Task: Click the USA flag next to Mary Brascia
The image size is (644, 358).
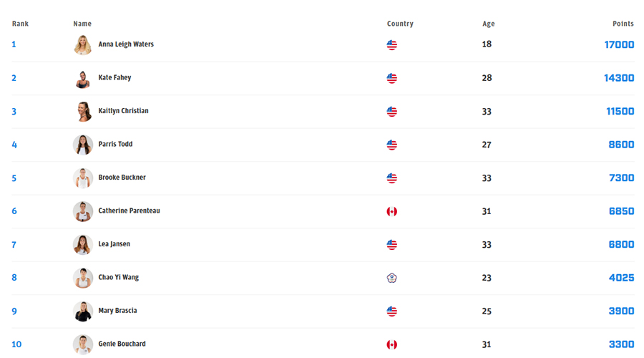Action: [x=391, y=311]
